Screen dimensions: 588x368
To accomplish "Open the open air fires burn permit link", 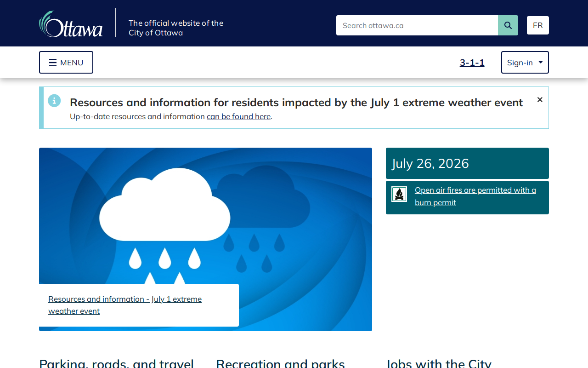I will pyautogui.click(x=475, y=196).
